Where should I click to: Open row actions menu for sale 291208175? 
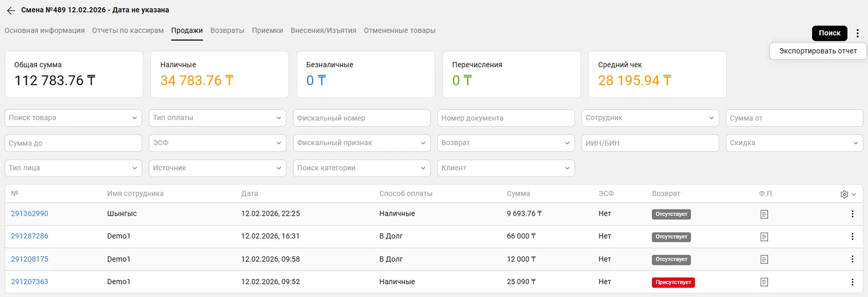[852, 260]
